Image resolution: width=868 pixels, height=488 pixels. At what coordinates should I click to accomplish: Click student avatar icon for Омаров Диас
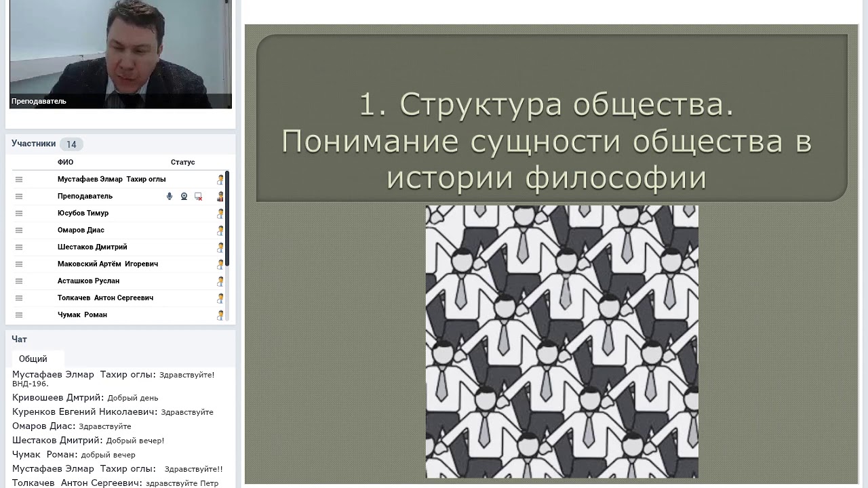point(220,230)
